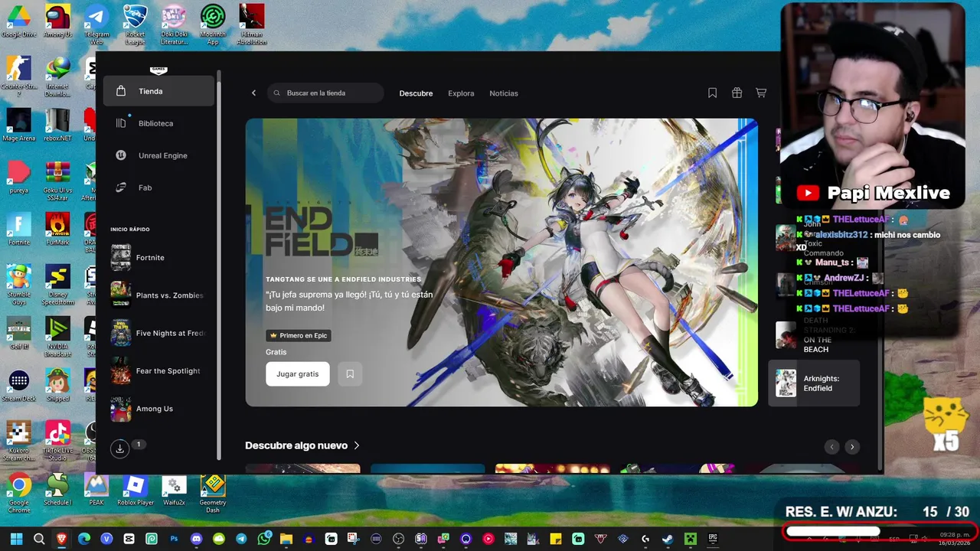Open Google Chrome desktop shortcut
Viewport: 980px width, 551px height.
tap(19, 494)
